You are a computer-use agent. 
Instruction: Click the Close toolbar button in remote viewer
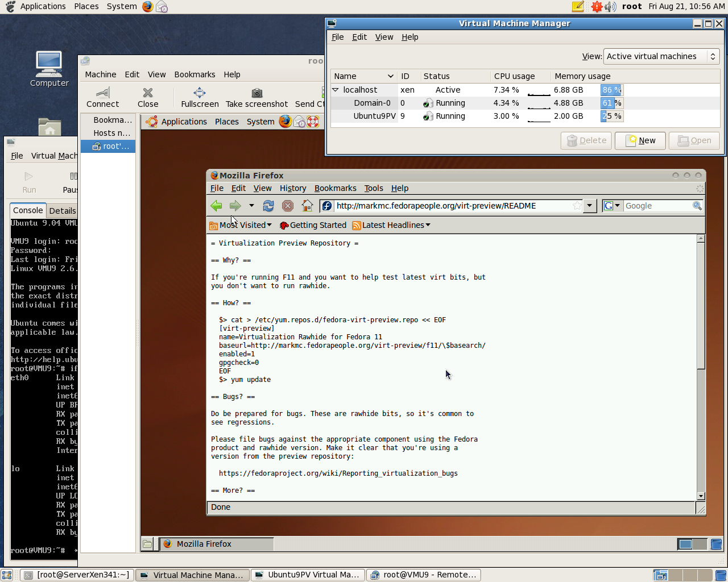click(x=148, y=97)
